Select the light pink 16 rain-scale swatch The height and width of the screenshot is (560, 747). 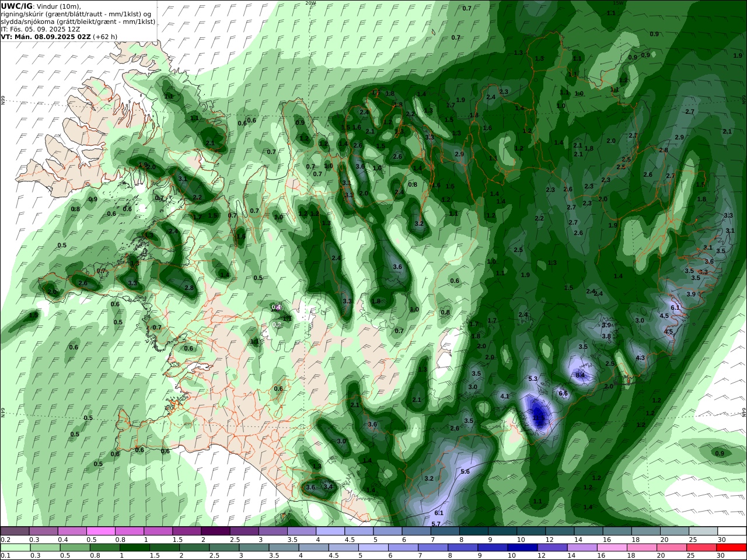click(611, 548)
